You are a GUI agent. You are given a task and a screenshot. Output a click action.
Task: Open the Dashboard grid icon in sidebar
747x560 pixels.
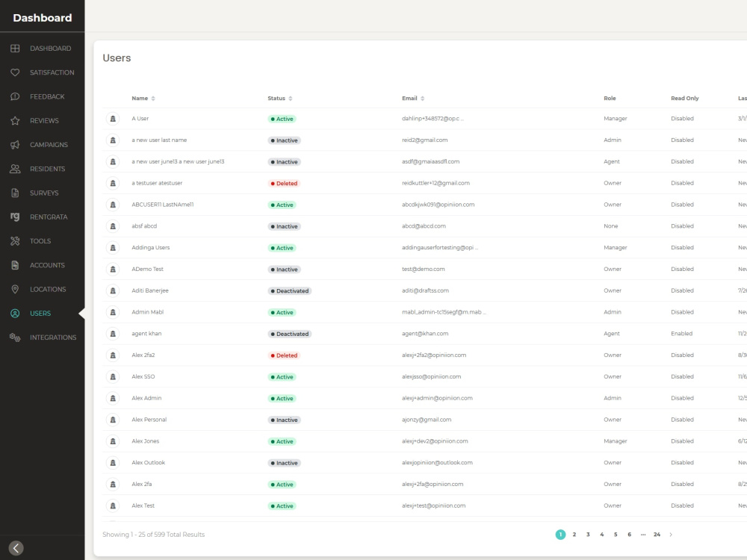15,48
